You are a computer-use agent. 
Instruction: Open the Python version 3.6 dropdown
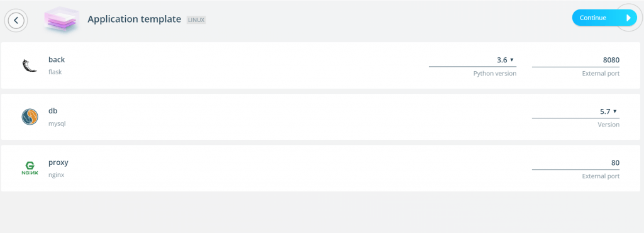pos(472,60)
